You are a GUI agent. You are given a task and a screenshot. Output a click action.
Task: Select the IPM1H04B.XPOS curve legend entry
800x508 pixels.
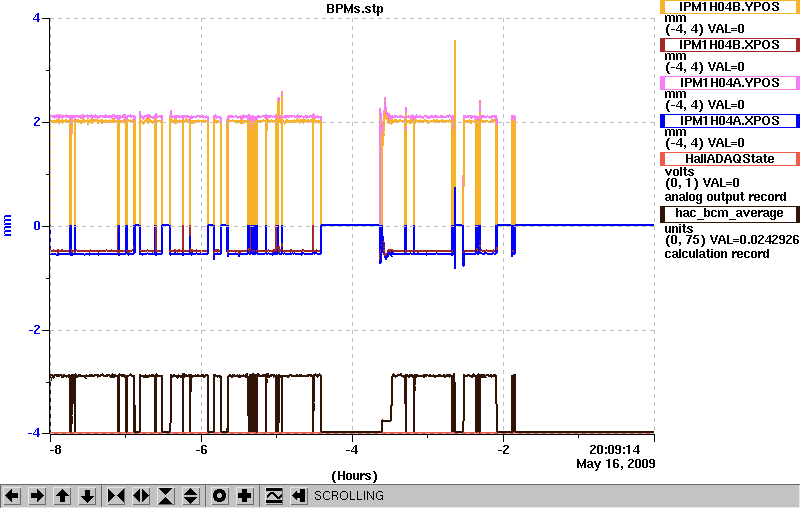(730, 45)
